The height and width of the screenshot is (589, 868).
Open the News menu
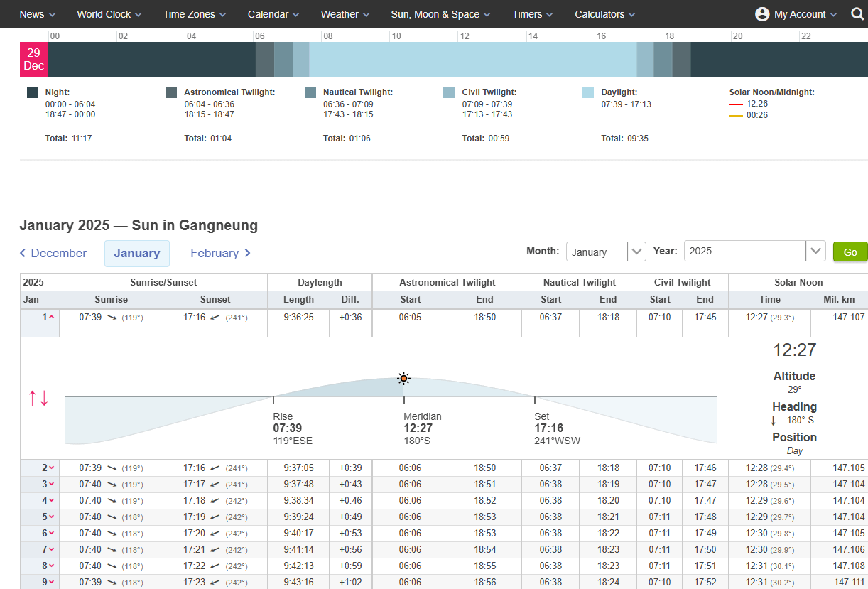[x=38, y=14]
